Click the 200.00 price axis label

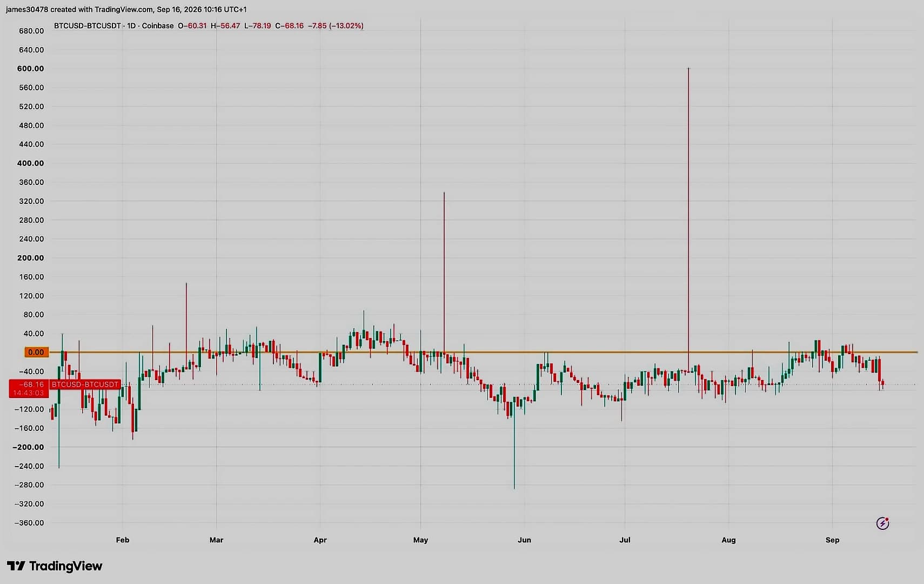point(31,258)
